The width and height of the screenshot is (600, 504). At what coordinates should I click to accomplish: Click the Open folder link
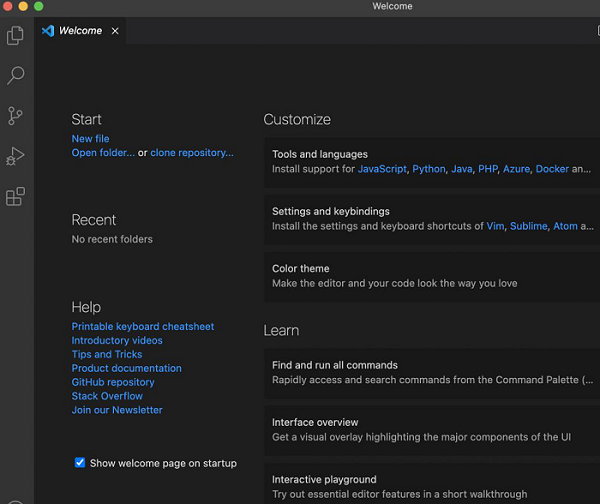[103, 153]
